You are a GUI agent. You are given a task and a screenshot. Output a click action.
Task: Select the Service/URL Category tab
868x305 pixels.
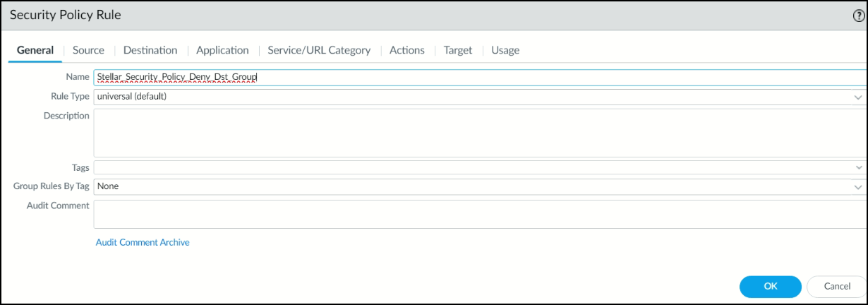pos(319,50)
